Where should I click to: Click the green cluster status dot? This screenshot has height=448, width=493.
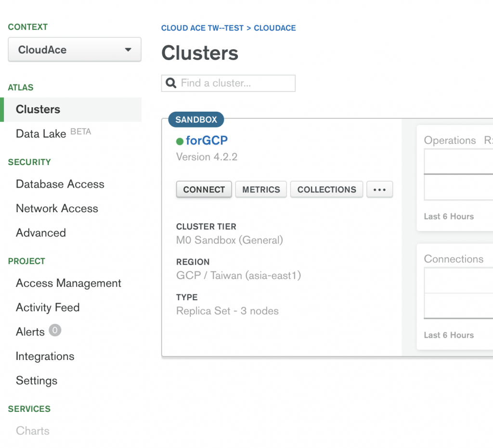[x=180, y=141]
